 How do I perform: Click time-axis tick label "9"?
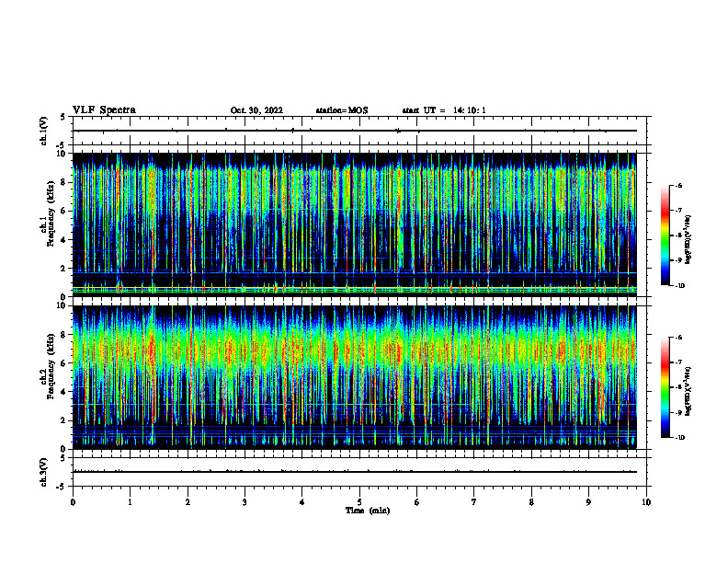(x=588, y=502)
